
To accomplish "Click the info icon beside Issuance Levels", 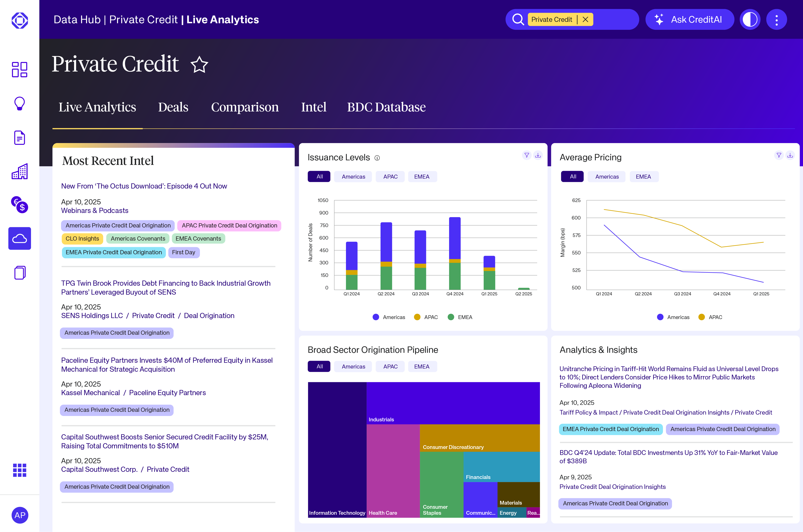I will pos(377,157).
